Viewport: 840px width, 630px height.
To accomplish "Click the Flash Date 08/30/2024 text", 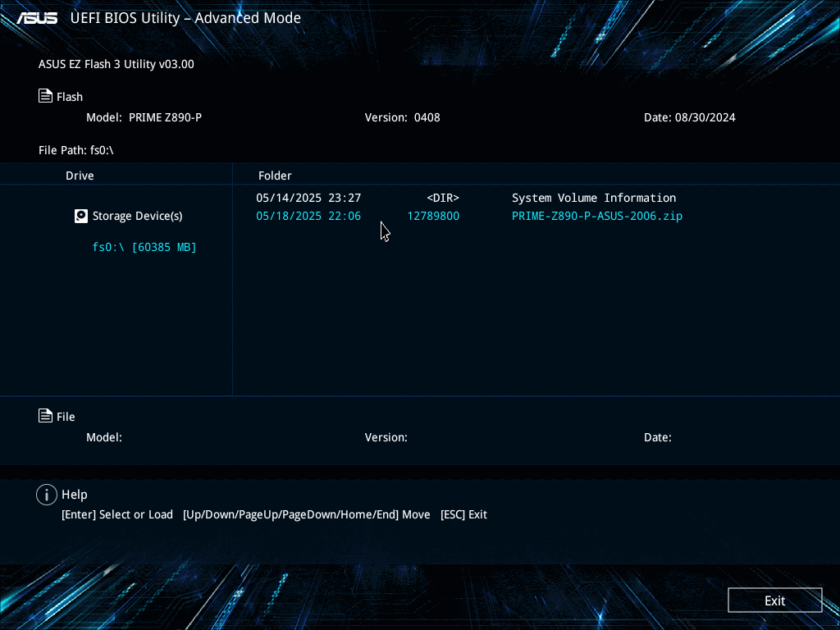I will [x=689, y=117].
